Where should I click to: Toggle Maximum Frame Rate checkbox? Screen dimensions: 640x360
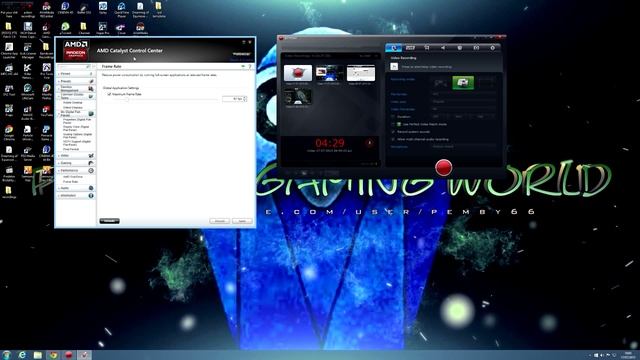pyautogui.click(x=109, y=94)
